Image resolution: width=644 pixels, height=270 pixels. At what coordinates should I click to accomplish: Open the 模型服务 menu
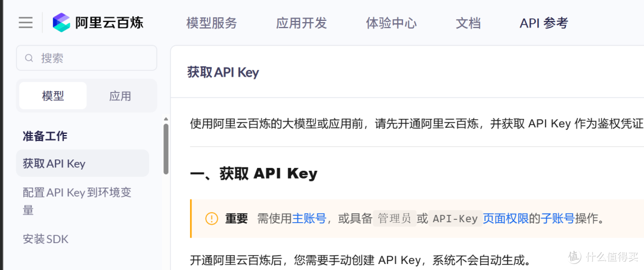(212, 23)
